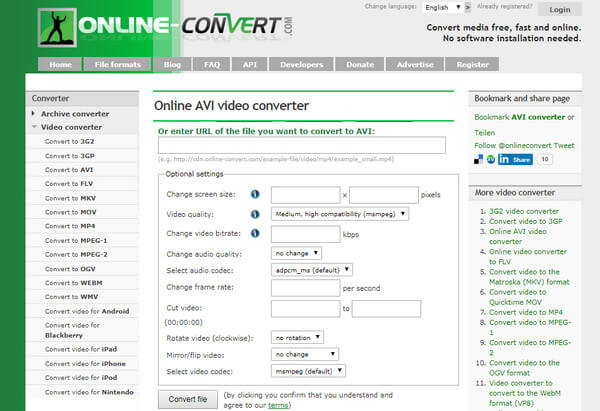The image size is (600, 411).
Task: Click the Cut video end time field
Action: 386,308
